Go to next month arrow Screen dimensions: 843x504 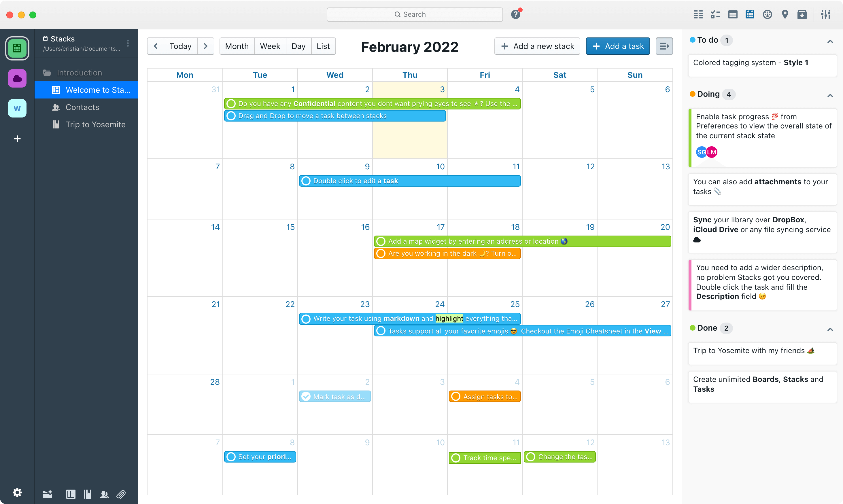(205, 46)
